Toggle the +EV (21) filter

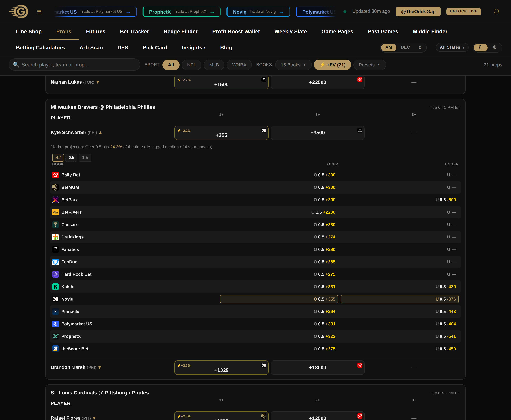tap(332, 65)
